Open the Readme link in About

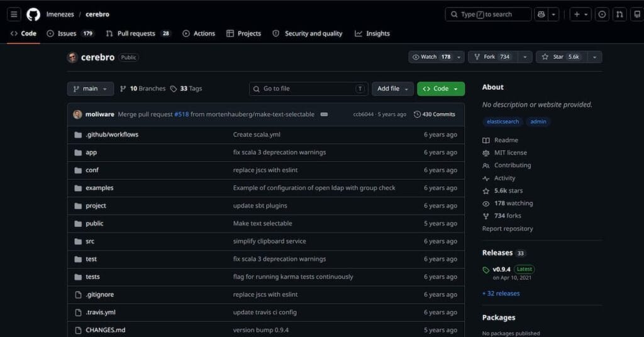(x=500, y=140)
